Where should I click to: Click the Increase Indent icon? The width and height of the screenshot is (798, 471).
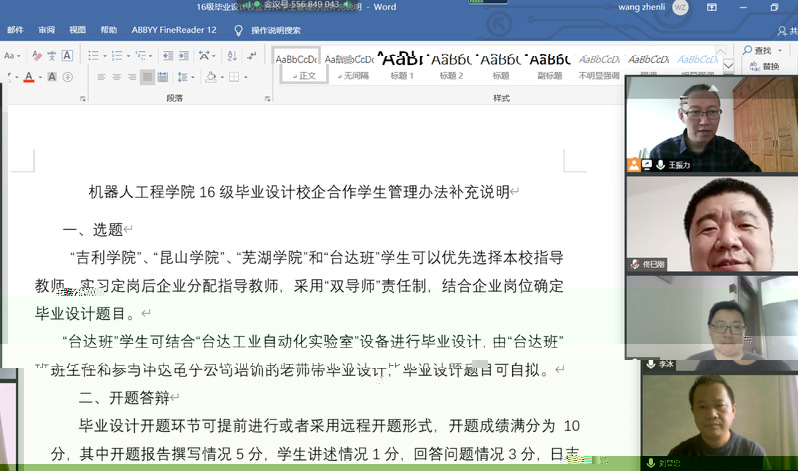coord(184,56)
